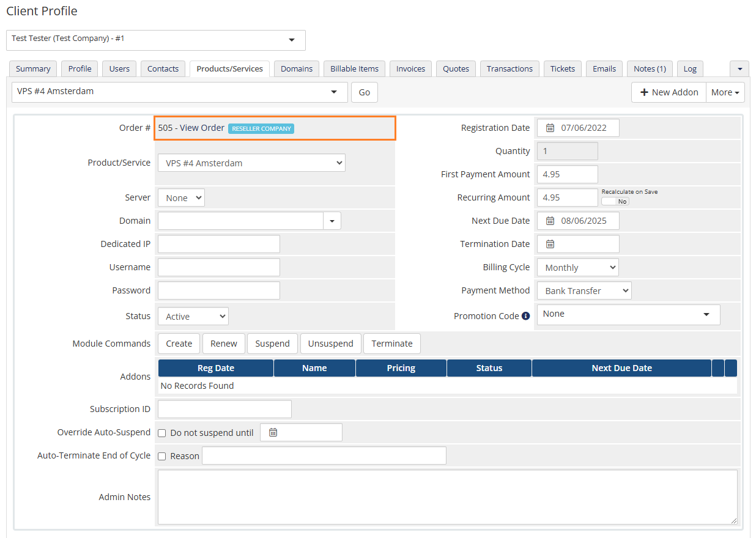This screenshot has width=756, height=538.
Task: Open Status dropdown showing Active
Action: [193, 316]
